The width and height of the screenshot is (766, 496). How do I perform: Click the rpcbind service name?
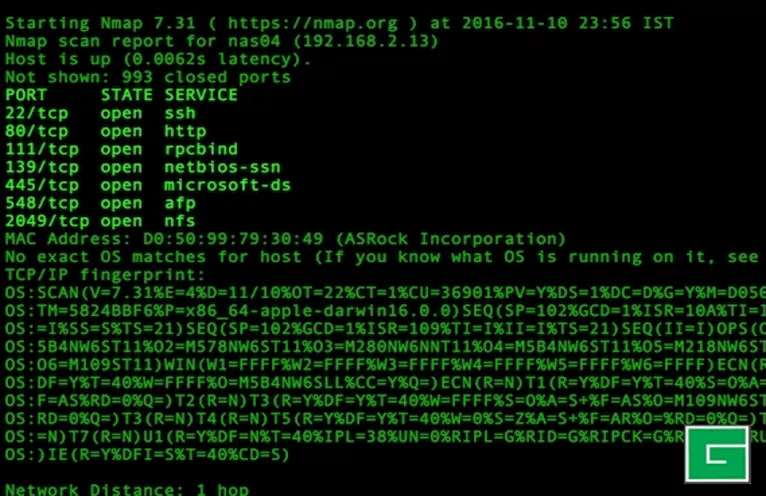click(x=201, y=149)
